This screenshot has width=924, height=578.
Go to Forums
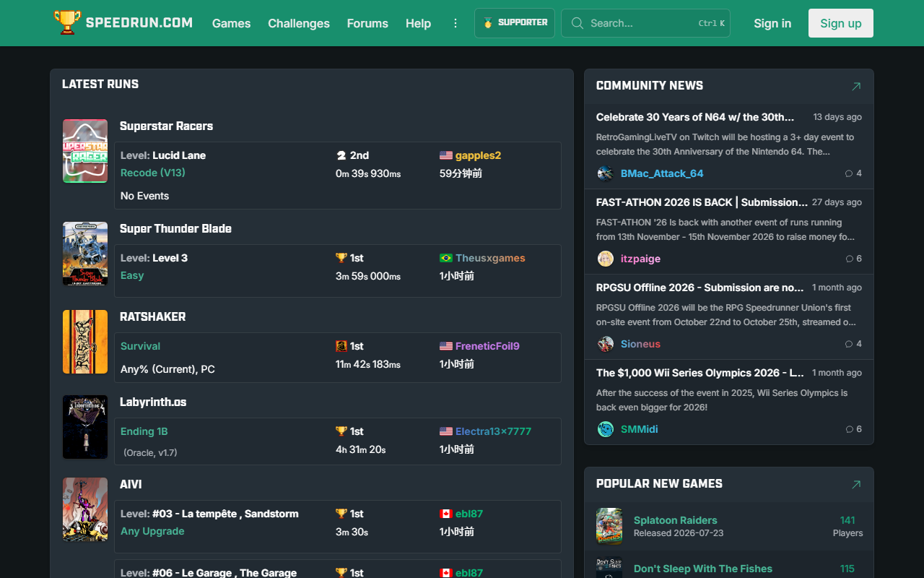[367, 23]
